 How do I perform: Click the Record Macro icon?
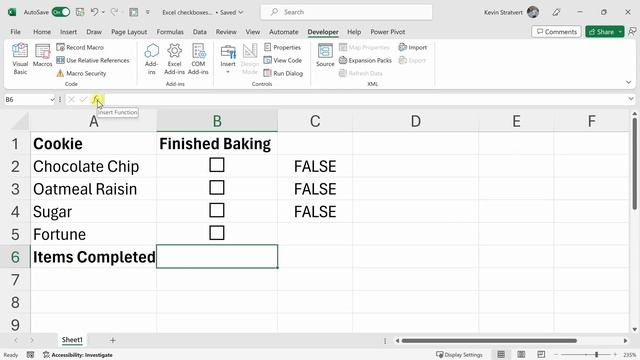60,47
